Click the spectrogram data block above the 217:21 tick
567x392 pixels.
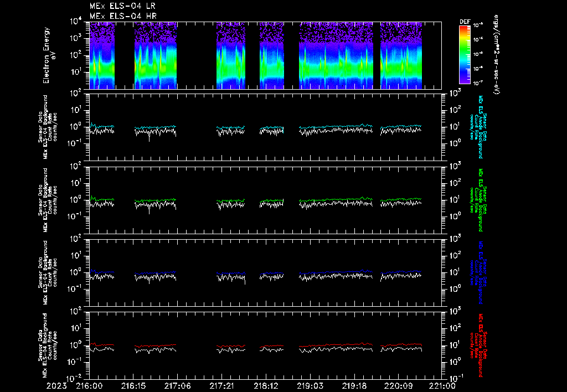(231, 55)
